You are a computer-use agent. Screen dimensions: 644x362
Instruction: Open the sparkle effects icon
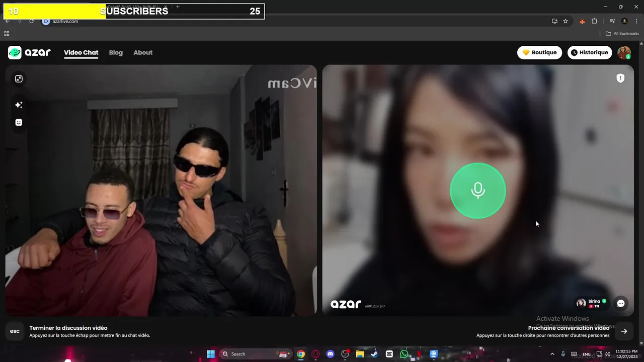(x=19, y=105)
